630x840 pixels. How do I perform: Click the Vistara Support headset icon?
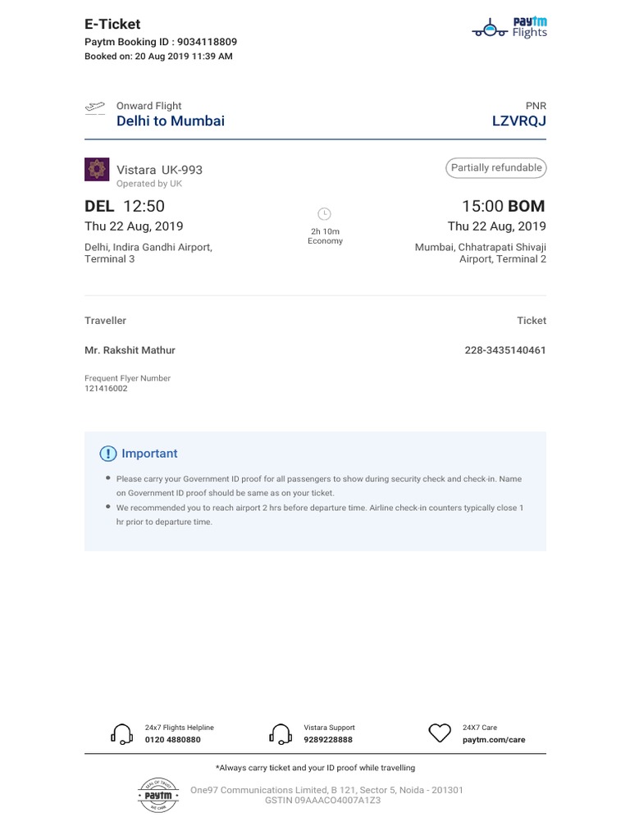click(281, 733)
